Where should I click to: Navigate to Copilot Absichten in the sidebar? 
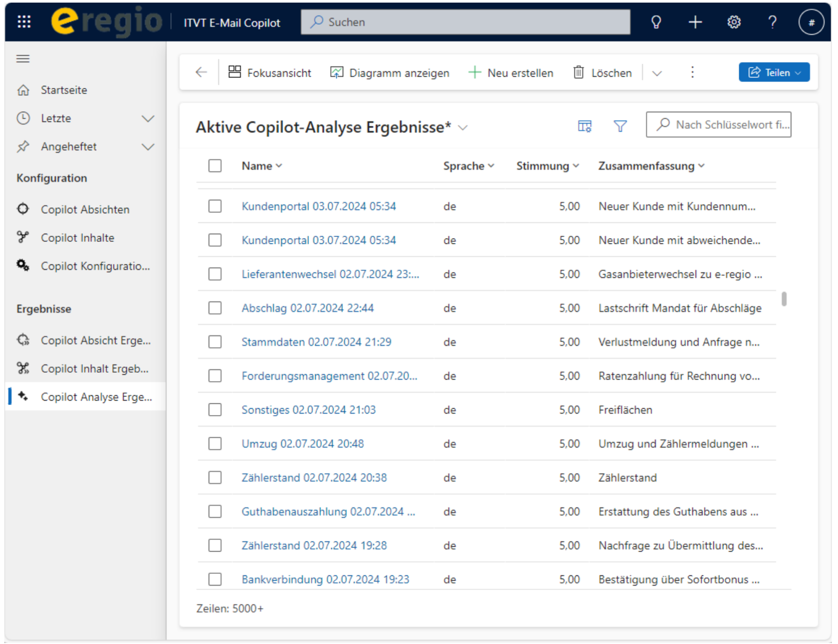(84, 209)
